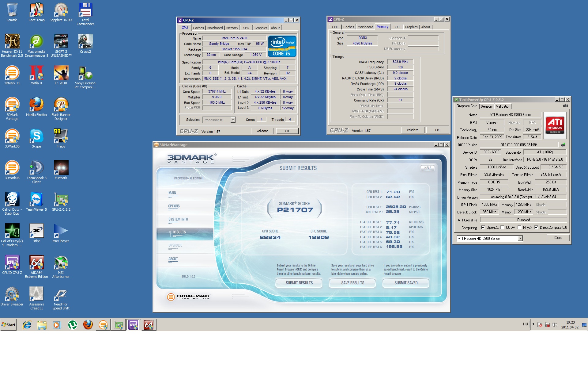The image size is (588, 368).
Task: Open MSI Afterburner desktop shortcut
Action: point(61,263)
